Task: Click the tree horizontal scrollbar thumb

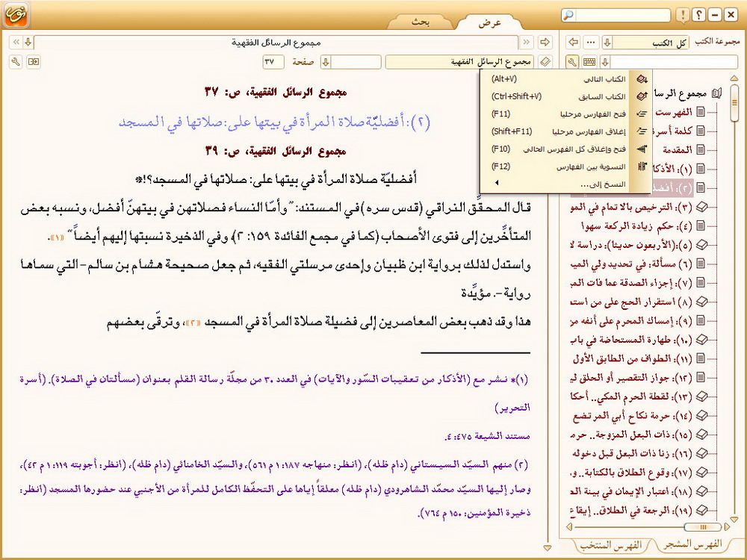Action: (702, 526)
